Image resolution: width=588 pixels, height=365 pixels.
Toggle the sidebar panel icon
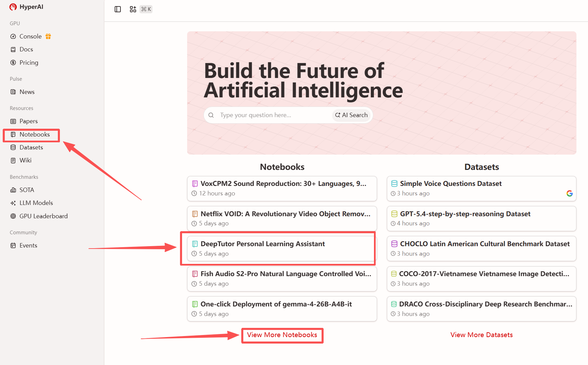coord(118,9)
